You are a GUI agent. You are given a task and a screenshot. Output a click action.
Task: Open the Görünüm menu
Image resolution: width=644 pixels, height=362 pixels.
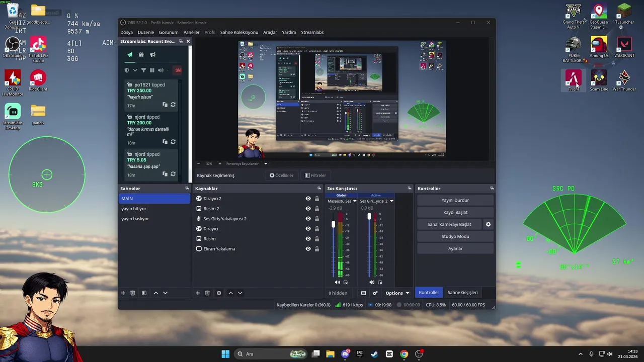[x=169, y=32]
